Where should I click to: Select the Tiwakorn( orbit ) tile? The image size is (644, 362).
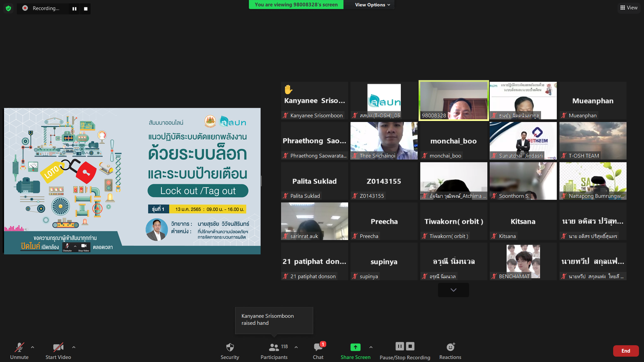(454, 221)
